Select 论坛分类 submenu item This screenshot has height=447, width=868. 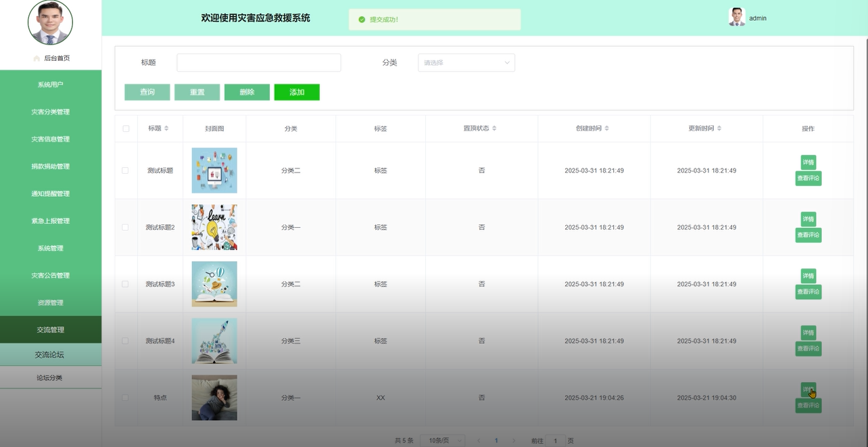click(51, 378)
